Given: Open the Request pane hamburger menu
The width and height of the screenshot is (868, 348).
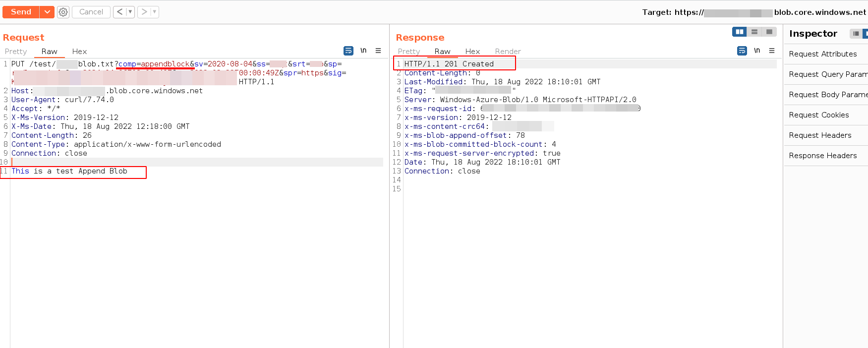Looking at the screenshot, I should (x=378, y=51).
